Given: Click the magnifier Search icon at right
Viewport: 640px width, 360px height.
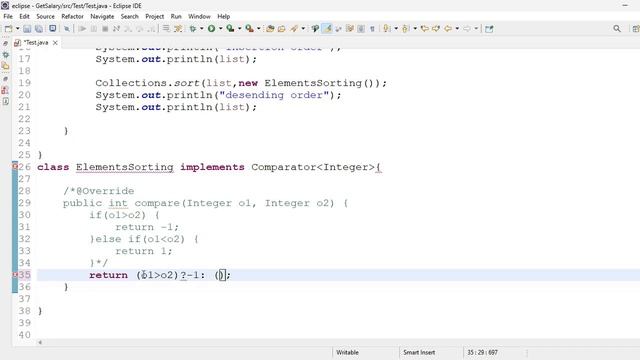Looking at the screenshot, I should point(617,29).
